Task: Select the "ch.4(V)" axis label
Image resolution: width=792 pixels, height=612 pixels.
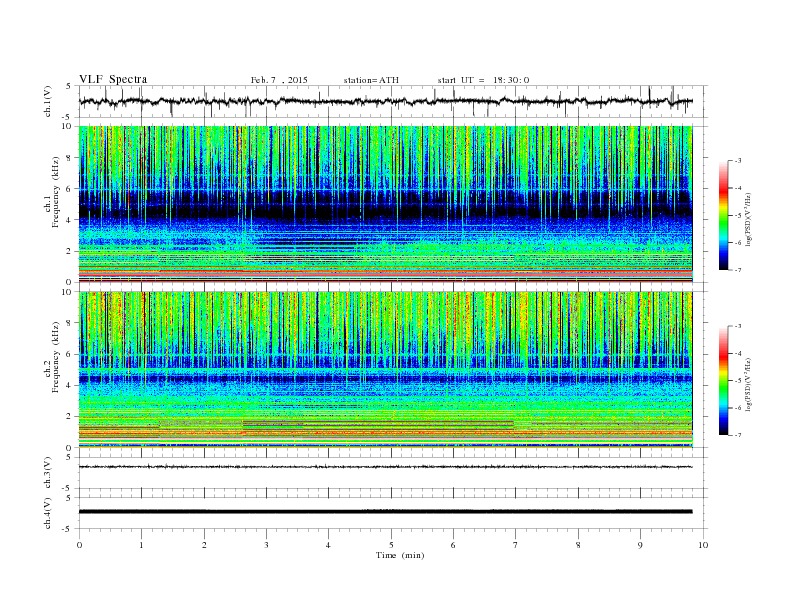Action: point(48,513)
